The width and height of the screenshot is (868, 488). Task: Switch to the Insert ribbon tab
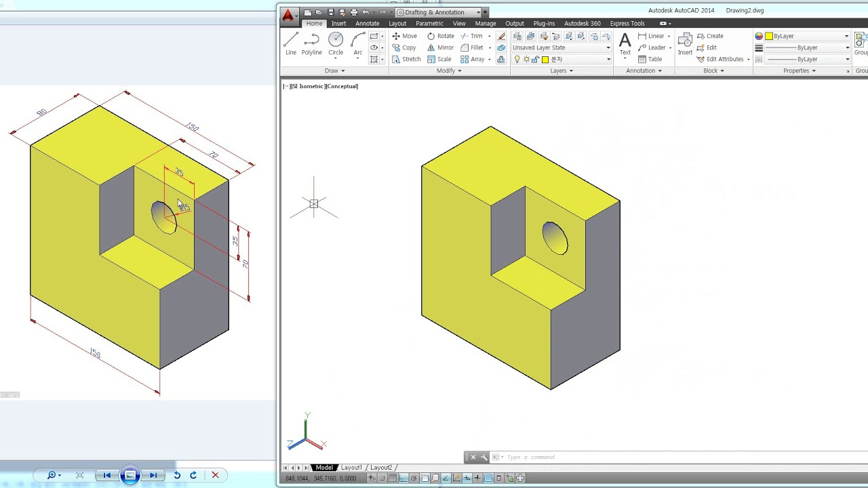(x=338, y=23)
